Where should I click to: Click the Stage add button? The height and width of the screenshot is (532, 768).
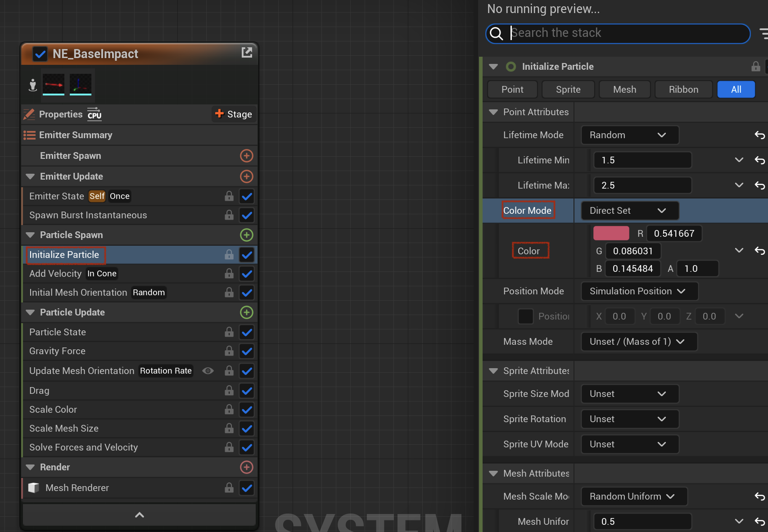click(234, 114)
